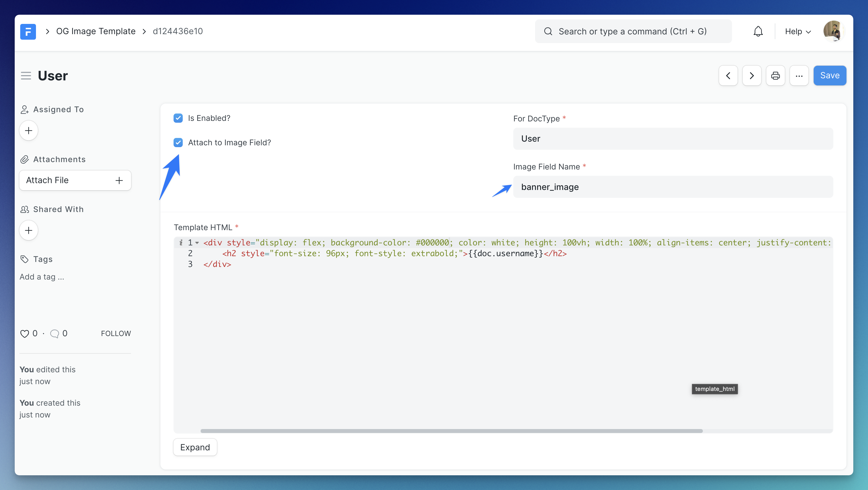Open the three-dots more actions menu

pos(799,76)
